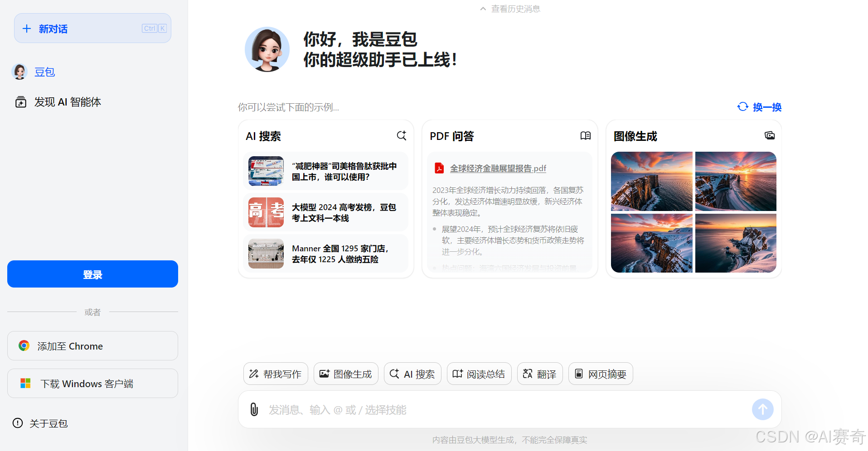Open 发现 AI 智能体 page
The width and height of the screenshot is (868, 451).
pos(68,102)
